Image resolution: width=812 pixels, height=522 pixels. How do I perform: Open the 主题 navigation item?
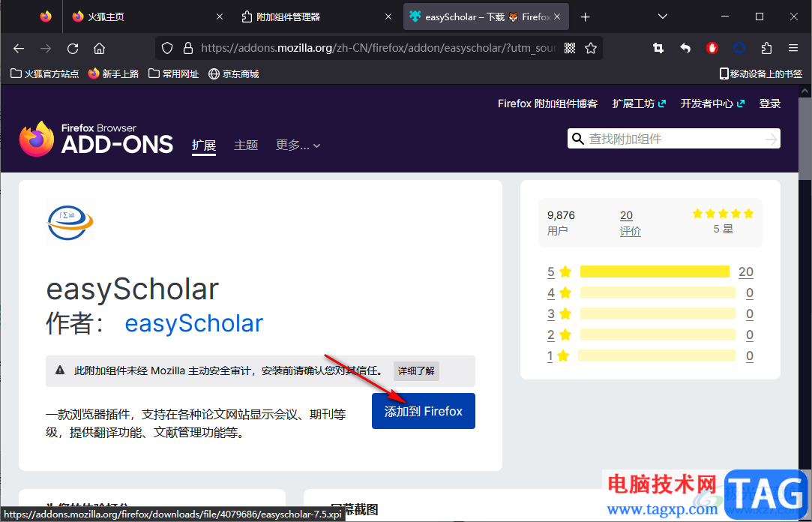point(245,145)
